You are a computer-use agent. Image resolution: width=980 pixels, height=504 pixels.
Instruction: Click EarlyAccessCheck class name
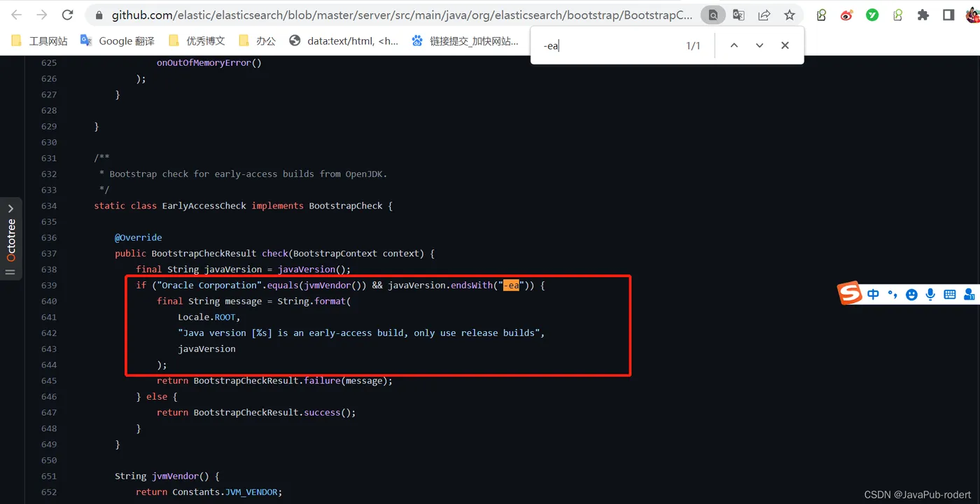click(204, 206)
